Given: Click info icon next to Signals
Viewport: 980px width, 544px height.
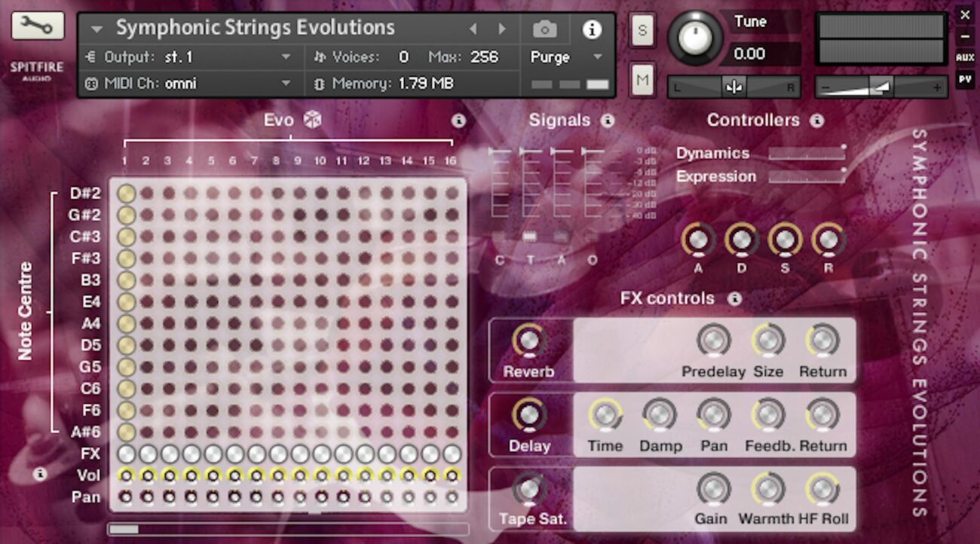Looking at the screenshot, I should pyautogui.click(x=608, y=121).
